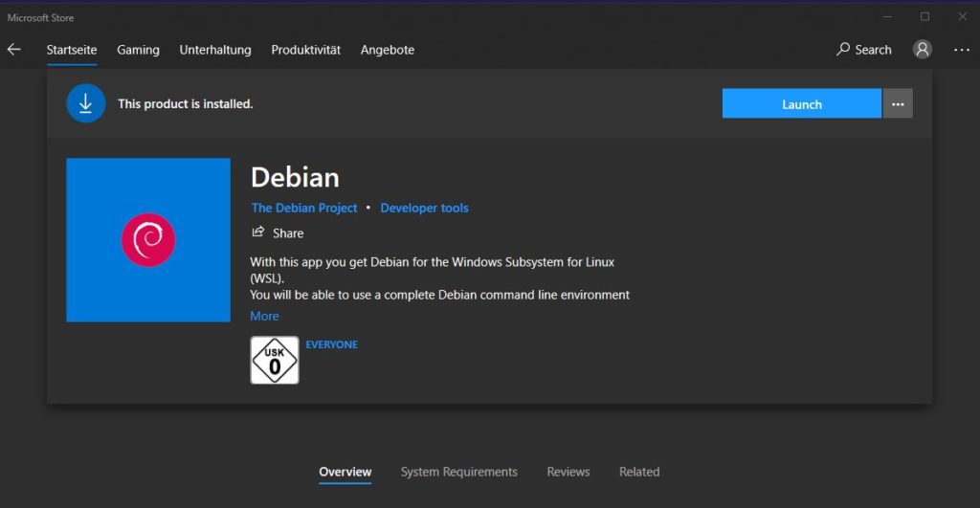Launch the Debian app
The width and height of the screenshot is (980, 508).
(801, 103)
